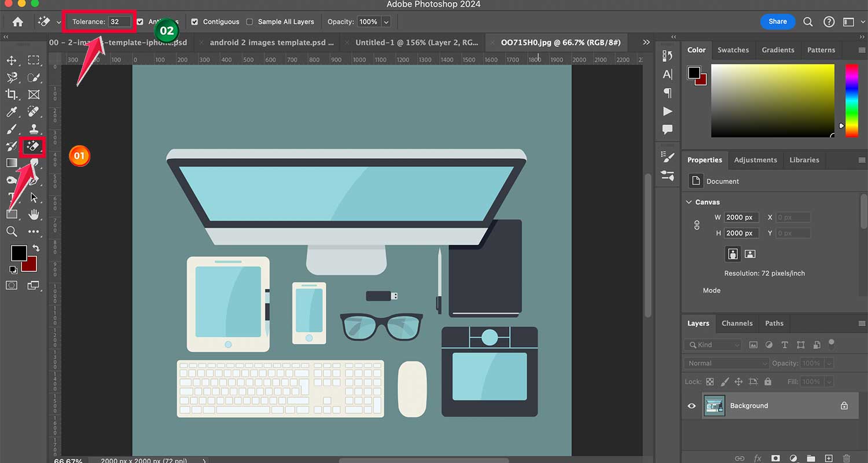Select the Move tool
Image resolution: width=868 pixels, height=463 pixels.
click(x=12, y=60)
